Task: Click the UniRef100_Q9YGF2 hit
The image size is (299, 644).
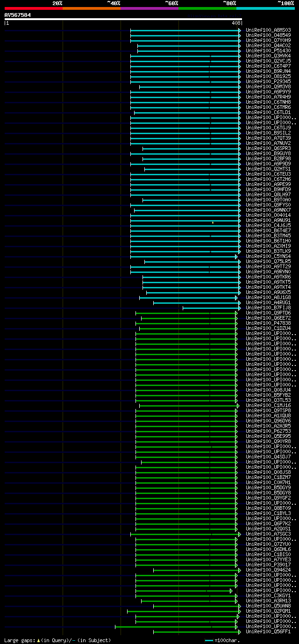Action: 268,498
